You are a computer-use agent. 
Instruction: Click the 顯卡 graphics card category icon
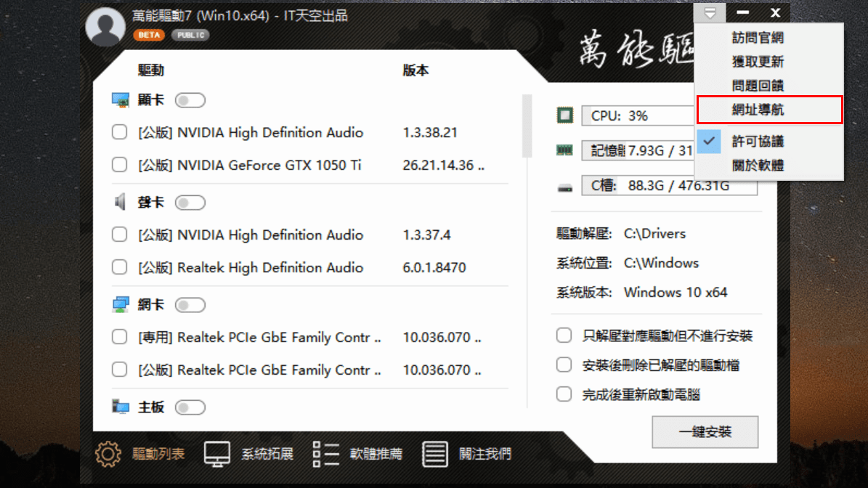(120, 99)
